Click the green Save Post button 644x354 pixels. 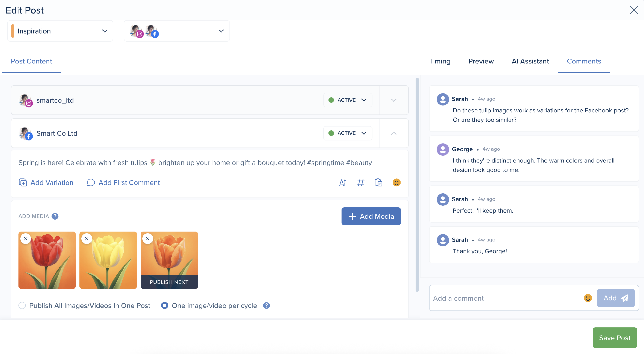point(615,338)
